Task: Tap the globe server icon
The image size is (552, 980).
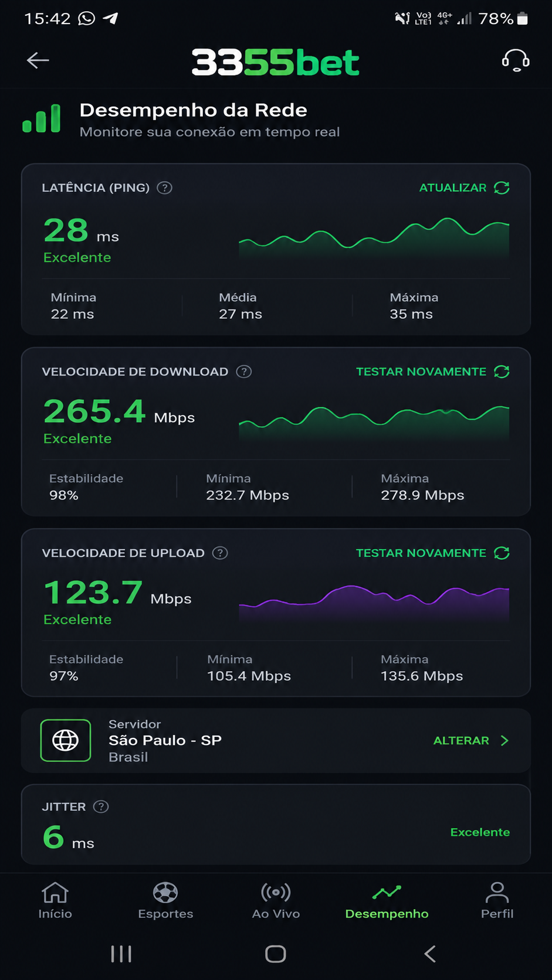Action: click(66, 740)
